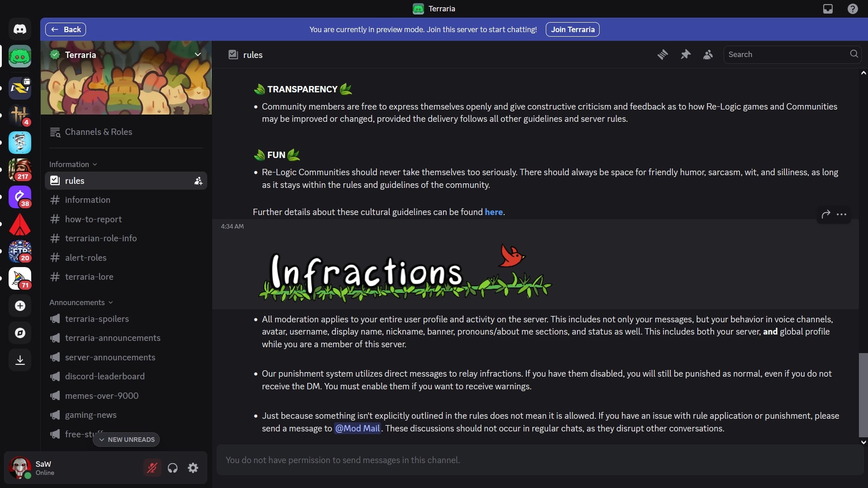Open the message More options dots
Viewport: 868px width, 488px height.
841,214
